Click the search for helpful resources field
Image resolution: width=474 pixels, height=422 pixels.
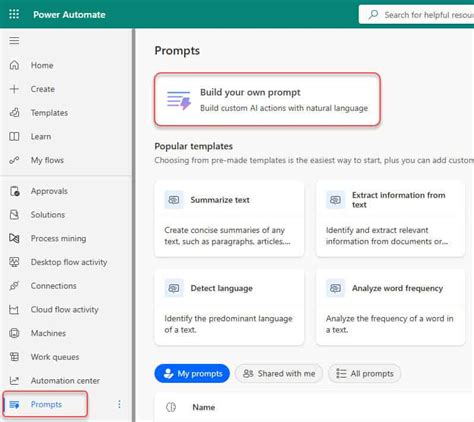tap(416, 15)
